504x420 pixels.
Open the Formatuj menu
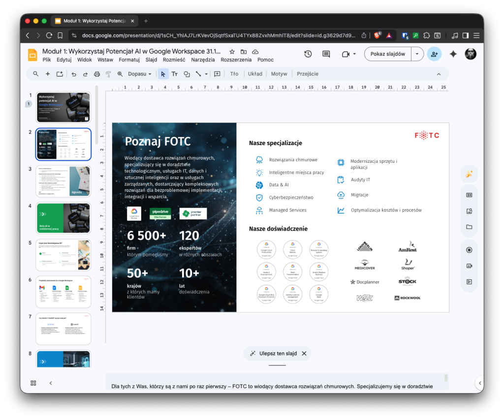tap(129, 60)
